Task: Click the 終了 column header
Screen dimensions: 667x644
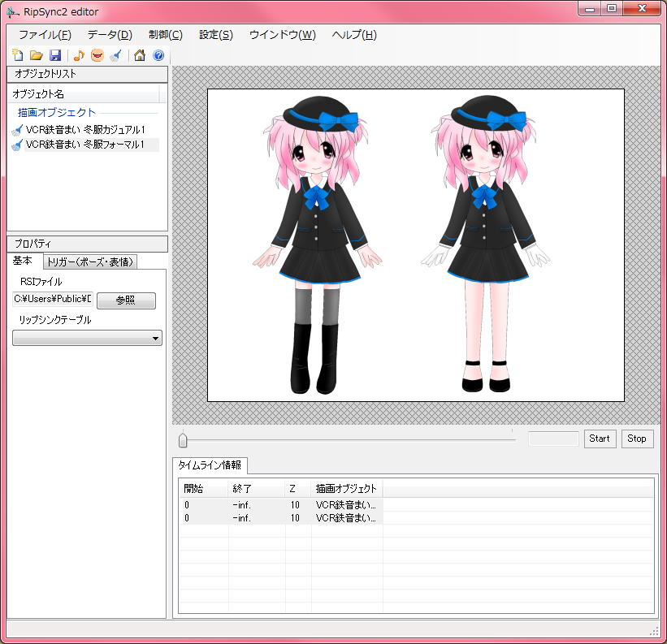Action: pyautogui.click(x=257, y=488)
